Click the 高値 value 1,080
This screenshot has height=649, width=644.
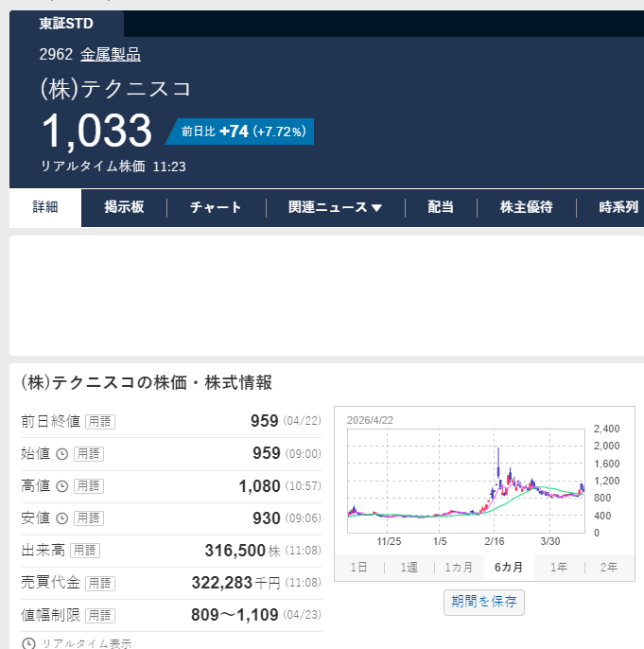point(260,486)
